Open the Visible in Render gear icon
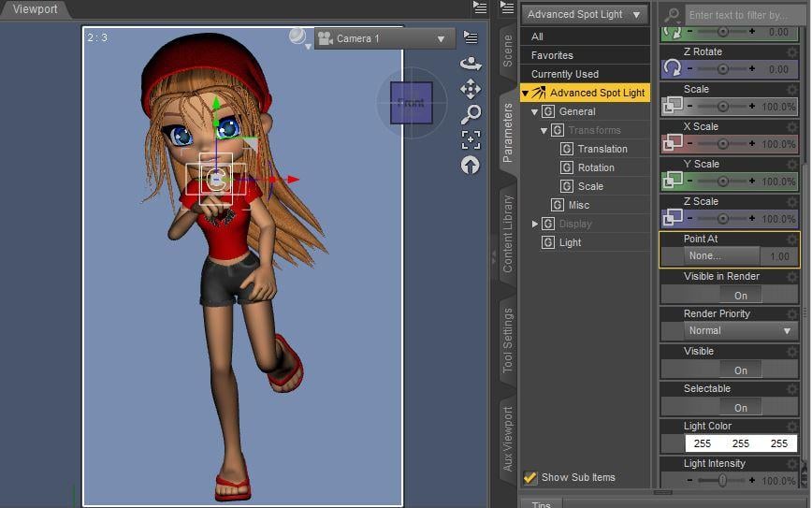The image size is (812, 508). tap(791, 277)
